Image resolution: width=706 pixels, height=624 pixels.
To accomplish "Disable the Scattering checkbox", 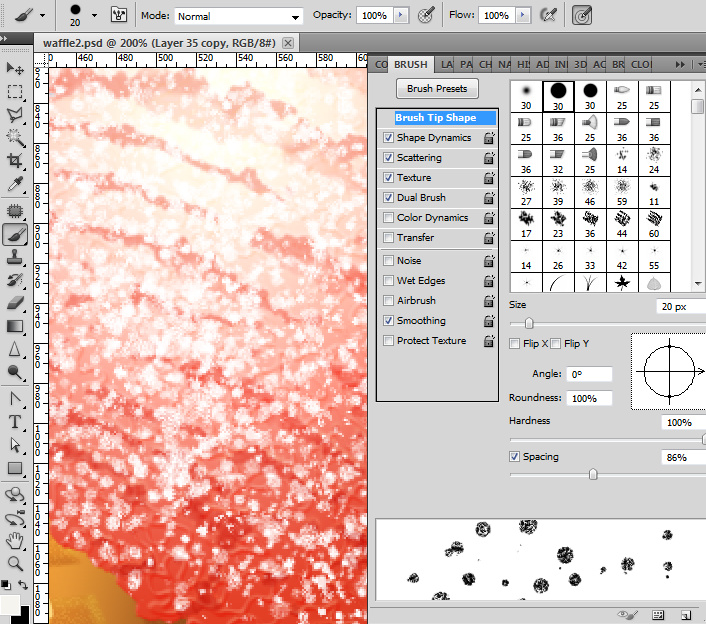I will pos(389,158).
